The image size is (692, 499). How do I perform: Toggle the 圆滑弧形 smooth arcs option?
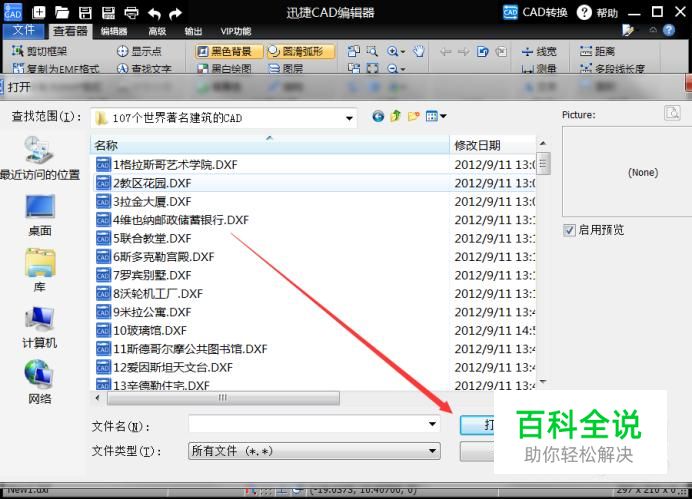tap(301, 52)
